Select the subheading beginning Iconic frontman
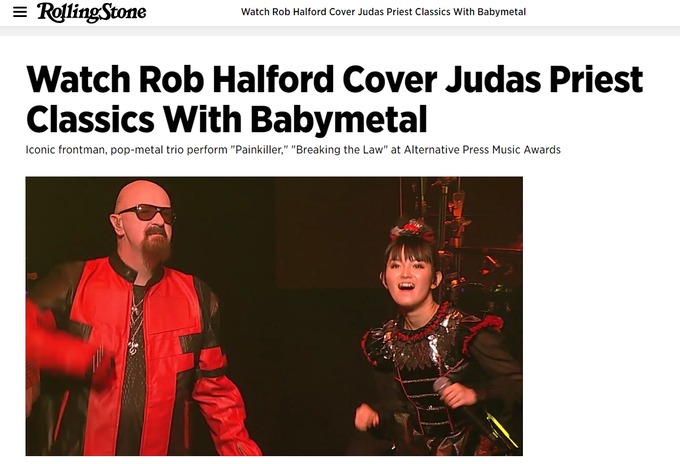This screenshot has width=680, height=464. [x=293, y=150]
